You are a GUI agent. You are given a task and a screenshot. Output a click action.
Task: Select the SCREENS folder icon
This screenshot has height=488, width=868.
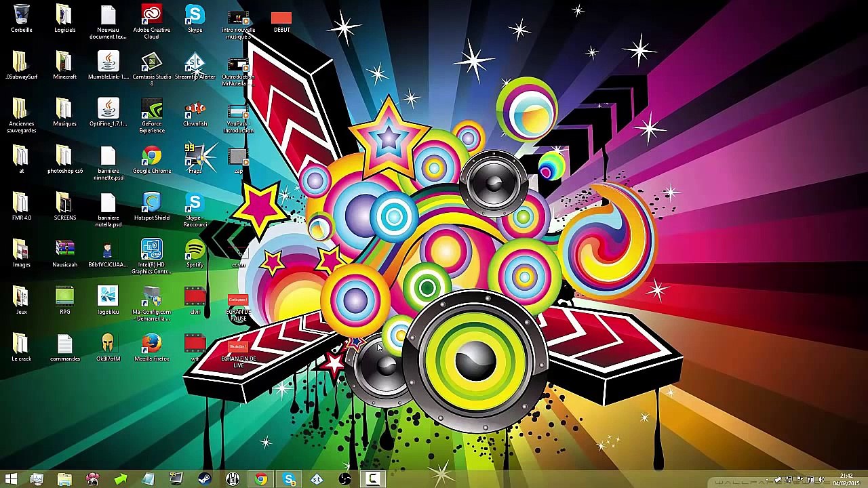(x=64, y=206)
